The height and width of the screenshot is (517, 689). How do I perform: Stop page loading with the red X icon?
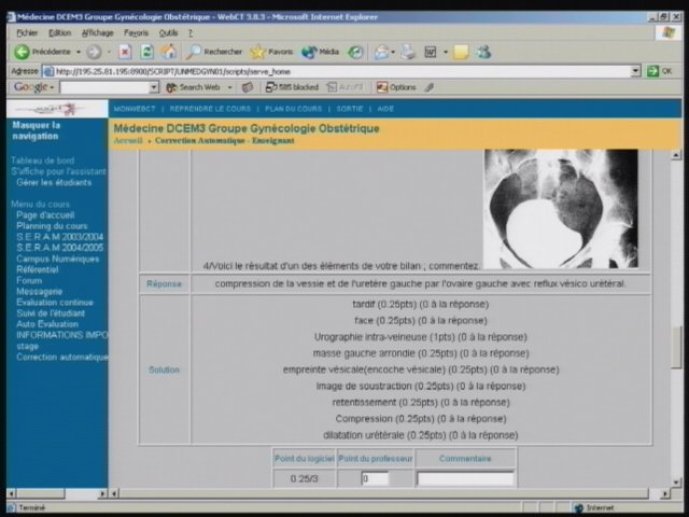coord(125,52)
